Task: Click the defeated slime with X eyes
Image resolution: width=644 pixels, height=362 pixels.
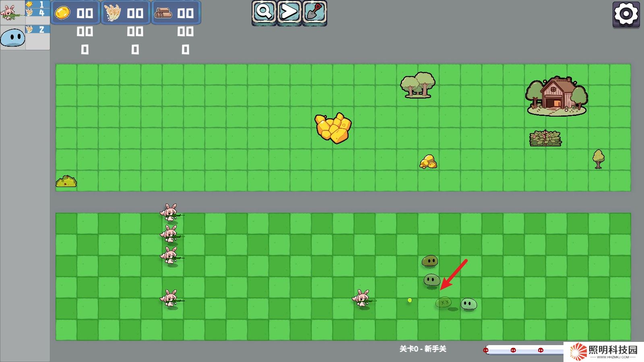Action: [444, 302]
